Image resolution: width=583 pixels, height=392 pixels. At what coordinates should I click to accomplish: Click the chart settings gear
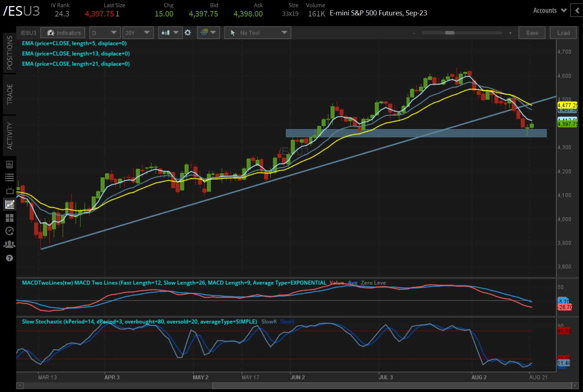click(188, 33)
